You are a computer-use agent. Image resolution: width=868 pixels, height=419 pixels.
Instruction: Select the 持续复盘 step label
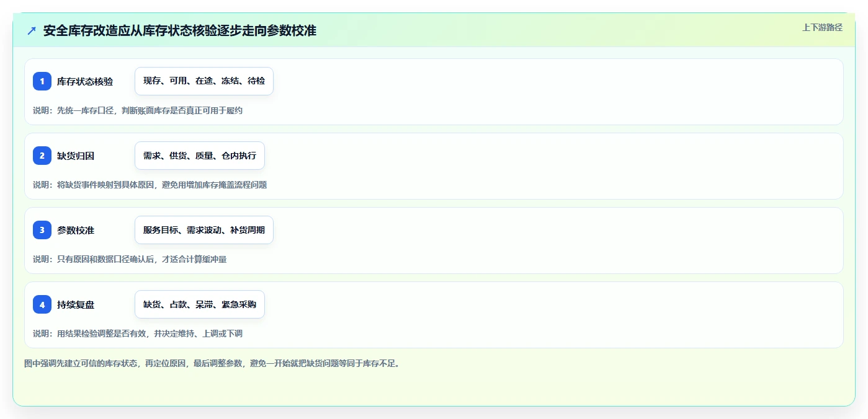click(x=76, y=304)
